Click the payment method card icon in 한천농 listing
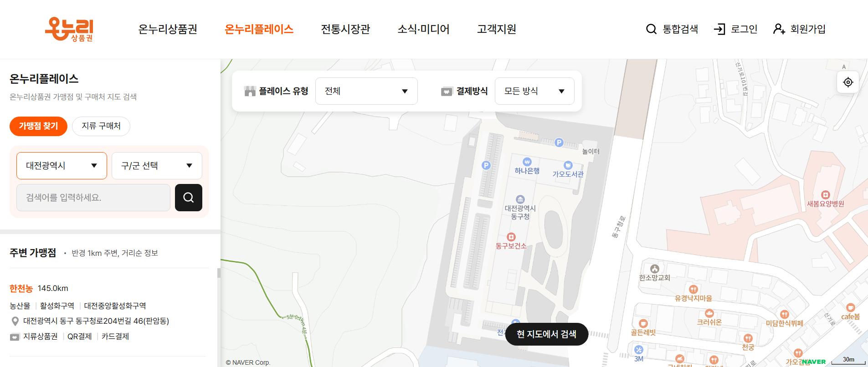This screenshot has width=868, height=367. (x=15, y=337)
